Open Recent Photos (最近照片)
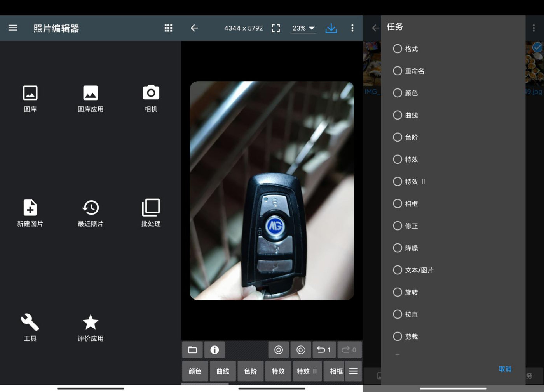544x392 pixels. [91, 213]
